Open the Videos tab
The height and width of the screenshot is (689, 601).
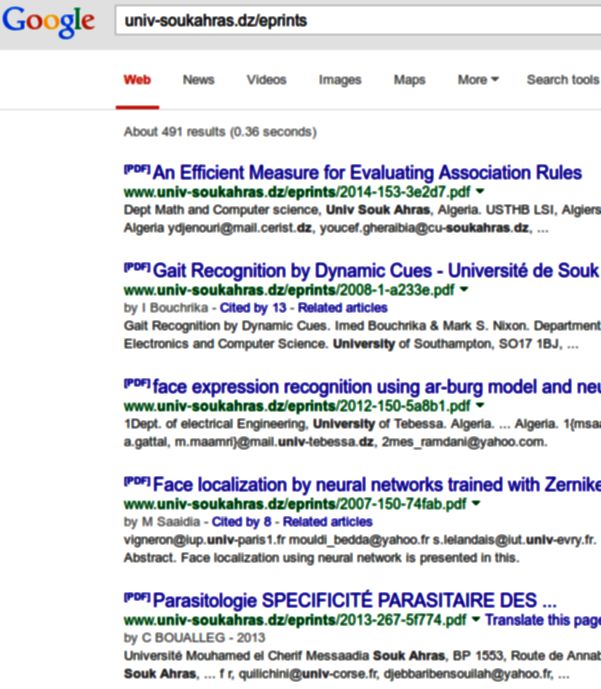[x=266, y=80]
